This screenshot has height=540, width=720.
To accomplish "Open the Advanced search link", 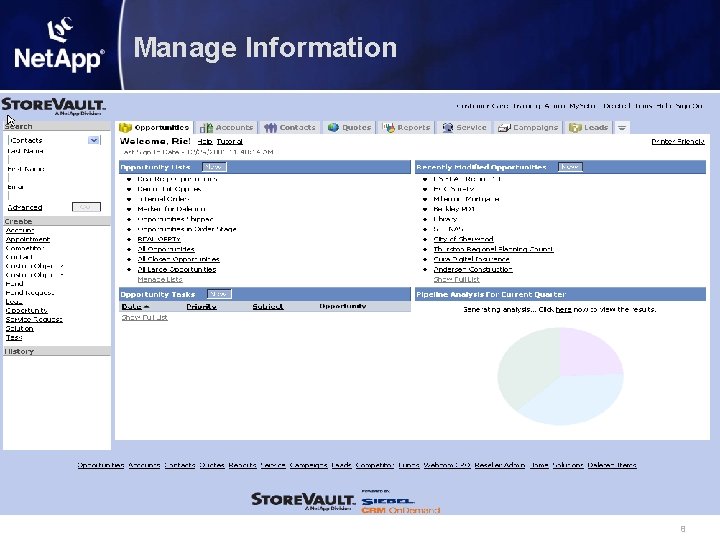I will 25,208.
